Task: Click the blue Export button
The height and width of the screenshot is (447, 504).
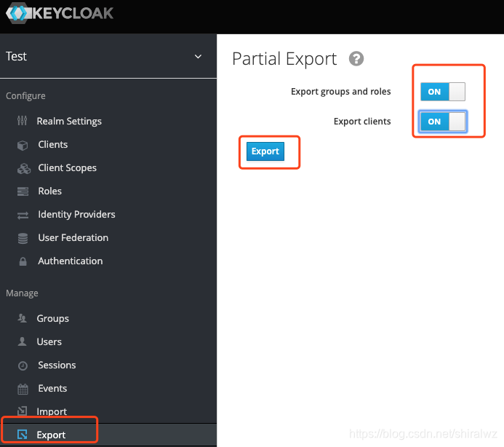Action: [265, 151]
